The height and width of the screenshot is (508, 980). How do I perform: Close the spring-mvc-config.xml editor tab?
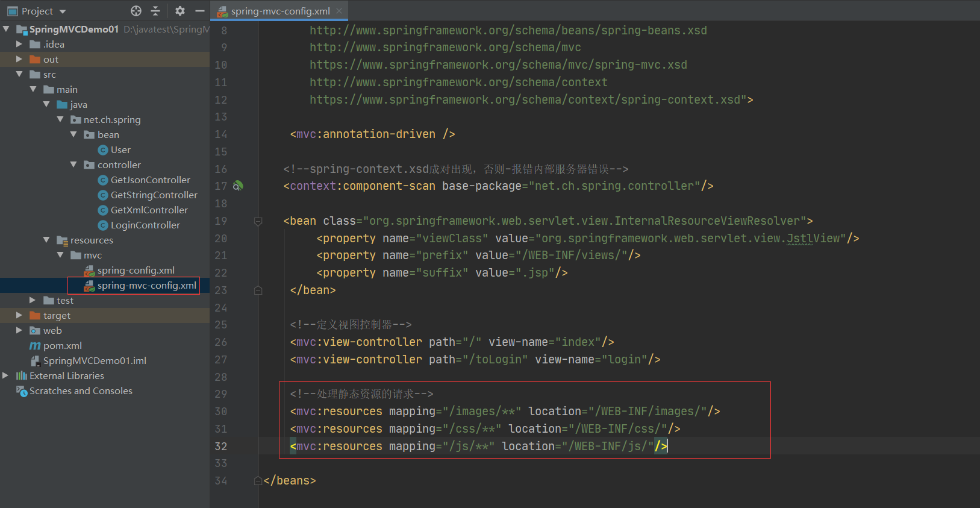(x=339, y=11)
